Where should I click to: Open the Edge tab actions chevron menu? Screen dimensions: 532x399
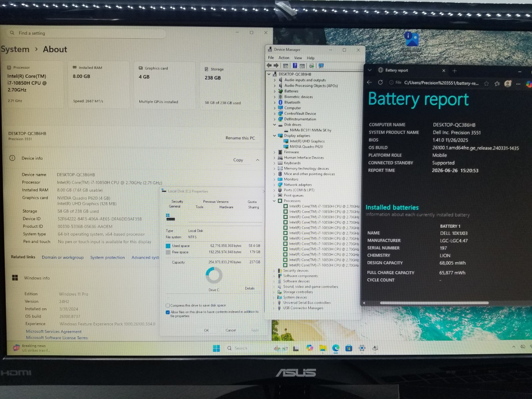[370, 70]
